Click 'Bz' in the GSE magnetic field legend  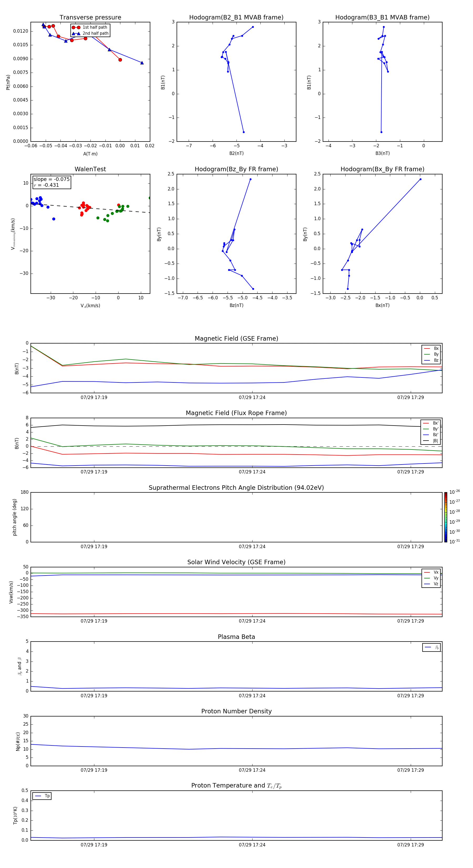tap(436, 360)
